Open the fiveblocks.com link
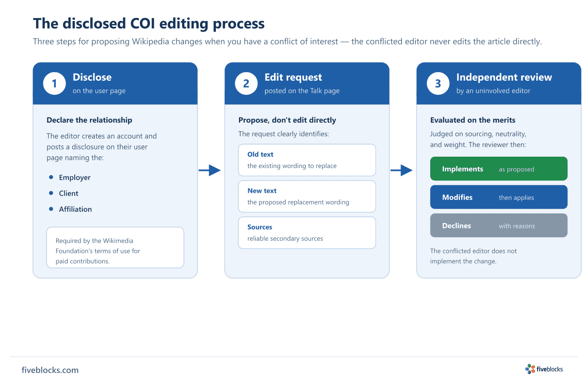The image size is (588, 386). point(50,370)
